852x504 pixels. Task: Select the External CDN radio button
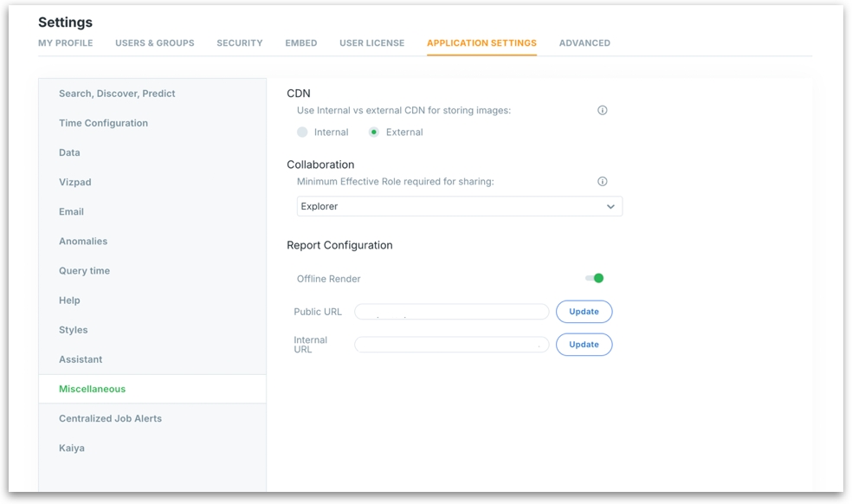(374, 132)
